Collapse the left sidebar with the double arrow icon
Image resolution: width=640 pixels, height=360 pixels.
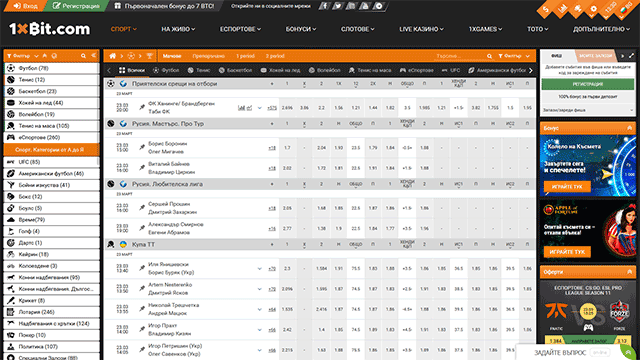tap(93, 56)
